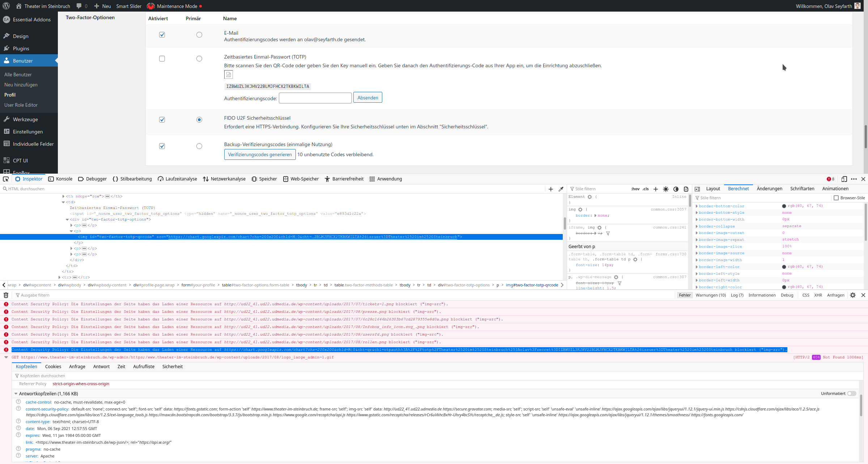Select E-Mail as primary method radio button
The width and height of the screenshot is (868, 464).
(199, 35)
